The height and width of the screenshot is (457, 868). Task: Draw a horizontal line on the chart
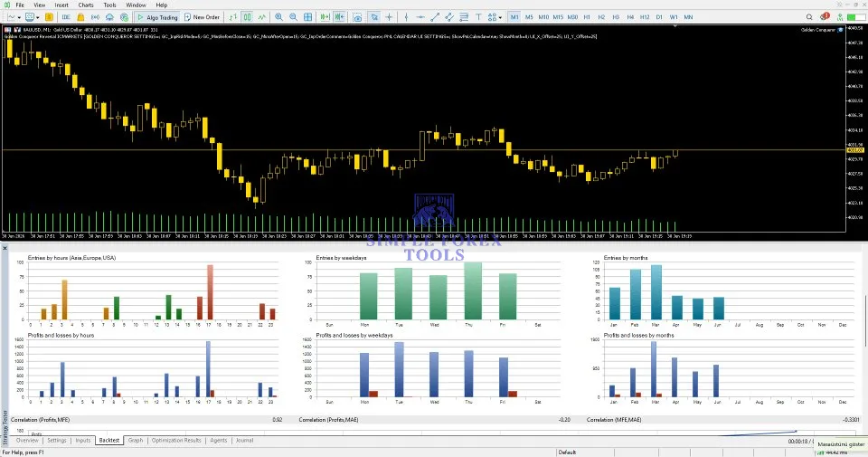420,17
